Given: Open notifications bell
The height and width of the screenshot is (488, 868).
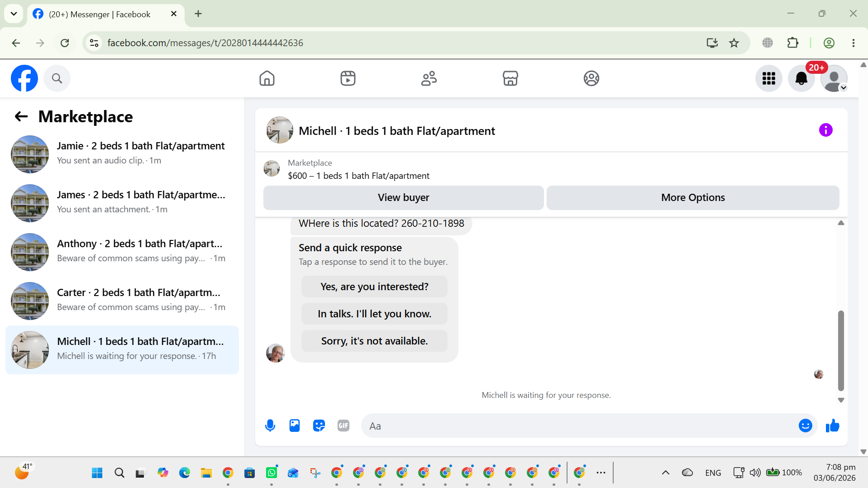Looking at the screenshot, I should [x=801, y=78].
